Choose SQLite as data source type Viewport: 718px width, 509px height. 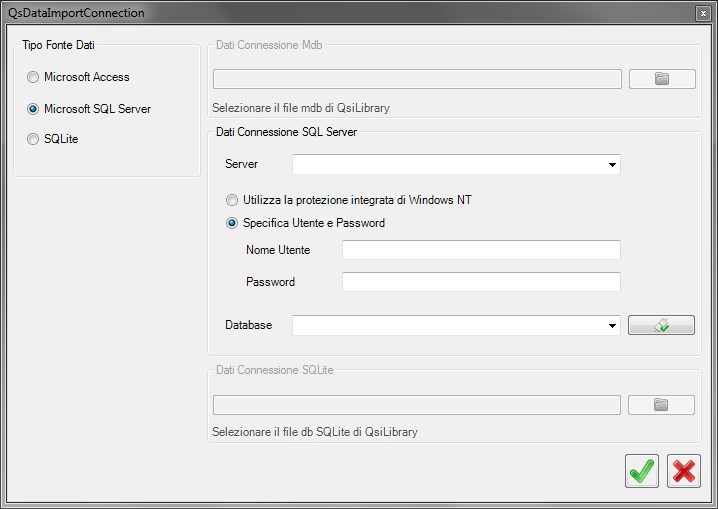pos(52,139)
